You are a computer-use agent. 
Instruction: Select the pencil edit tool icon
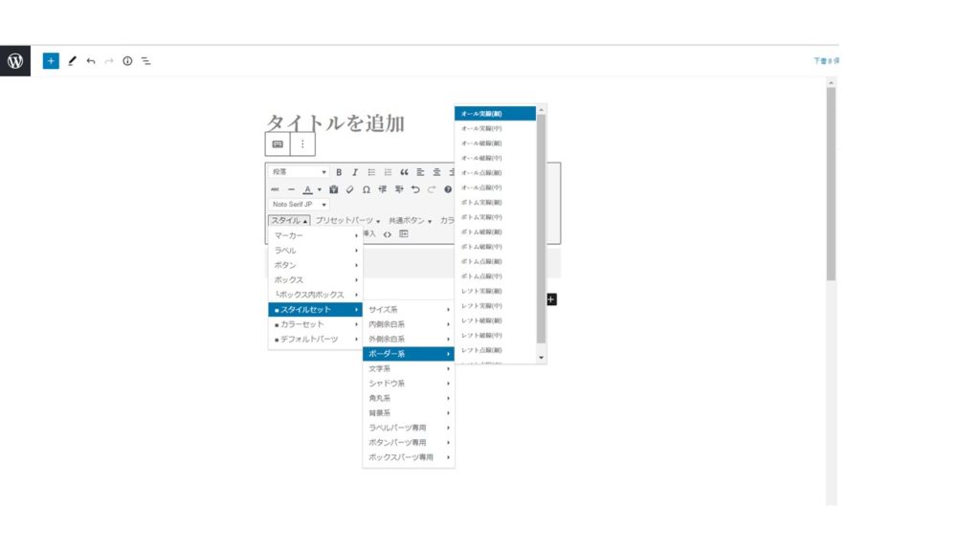coord(72,60)
